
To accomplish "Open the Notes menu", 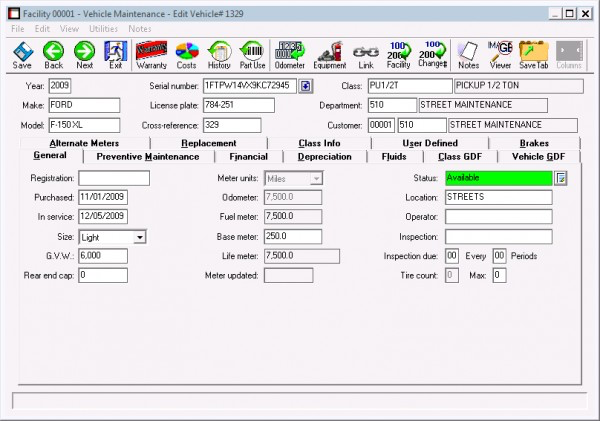I will click(x=140, y=29).
